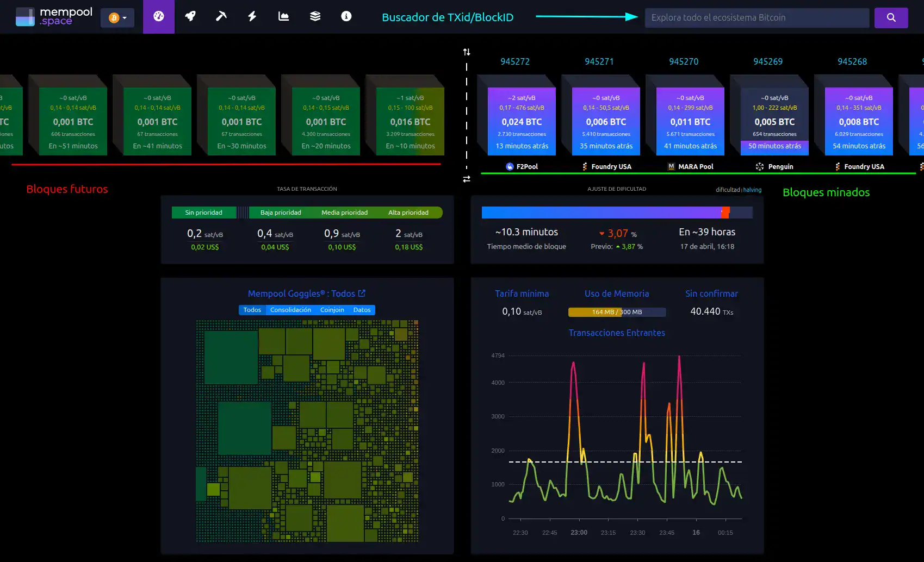The image size is (924, 562).
Task: Select the Todos goggles filter
Action: click(252, 310)
